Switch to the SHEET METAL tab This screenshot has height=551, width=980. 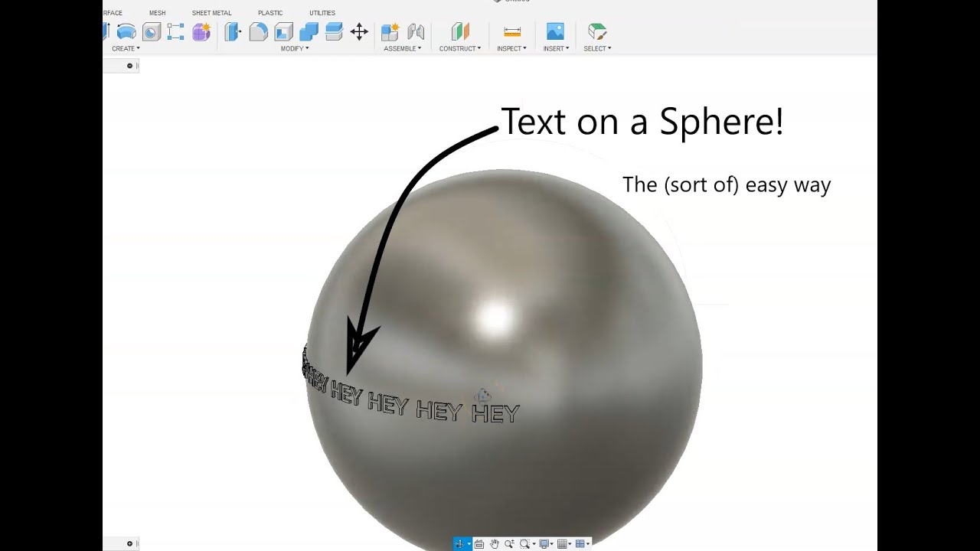tap(211, 13)
